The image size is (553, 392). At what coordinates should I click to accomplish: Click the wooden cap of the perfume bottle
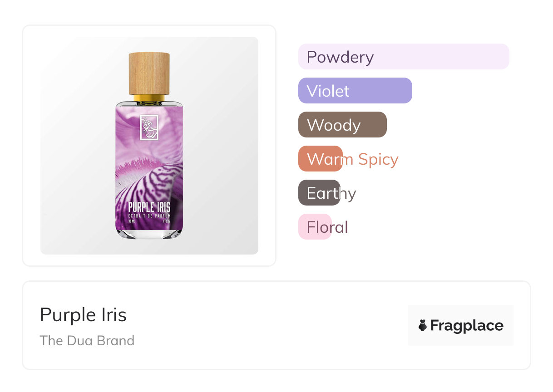149,73
